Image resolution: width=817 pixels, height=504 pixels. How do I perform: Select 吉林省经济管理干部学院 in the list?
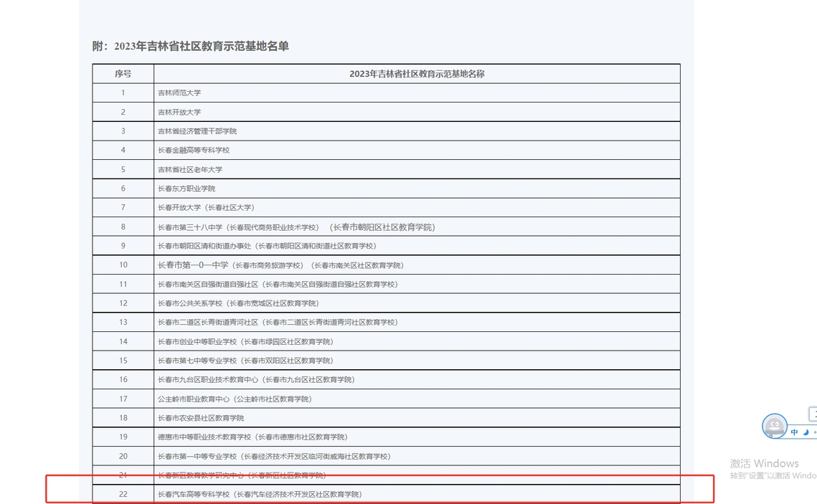197,131
